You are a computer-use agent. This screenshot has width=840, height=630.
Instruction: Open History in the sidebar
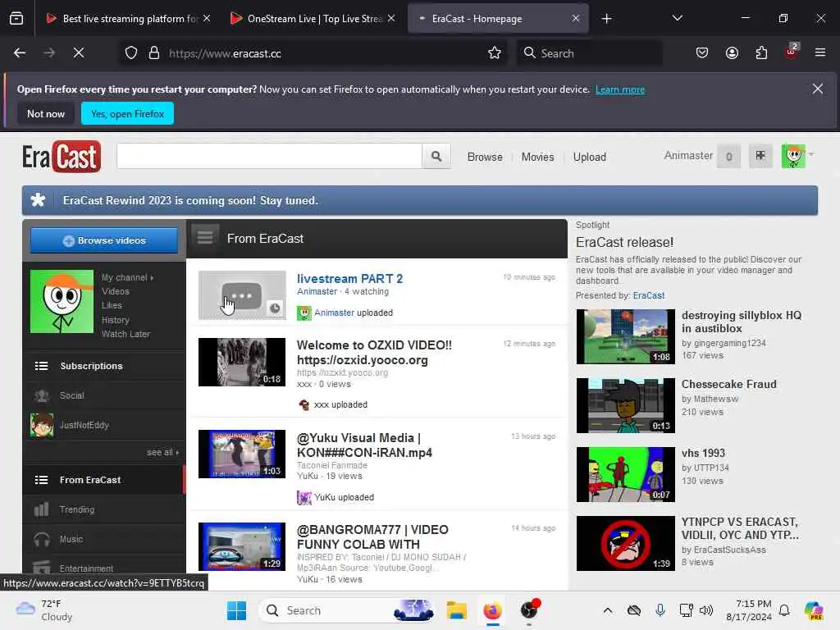tap(116, 321)
